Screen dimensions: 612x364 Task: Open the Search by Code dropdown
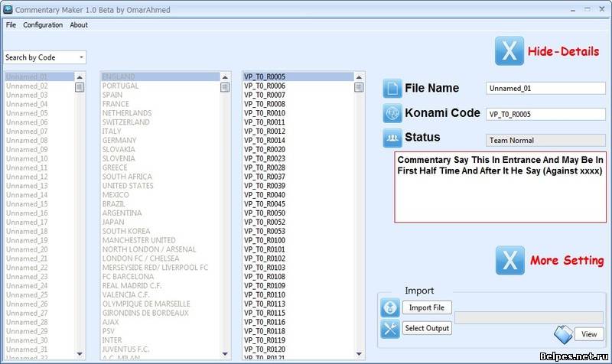(45, 57)
